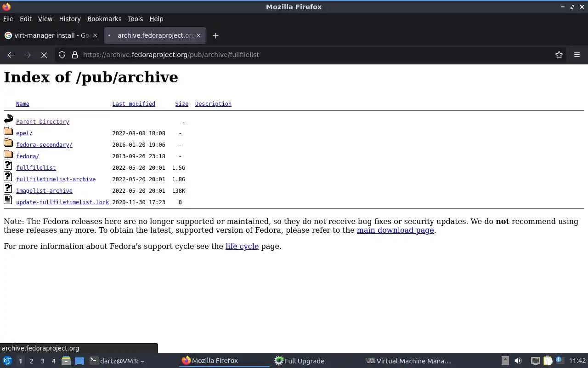Open the clipboard notes tray icon
The height and width of the screenshot is (368, 588).
point(548,361)
